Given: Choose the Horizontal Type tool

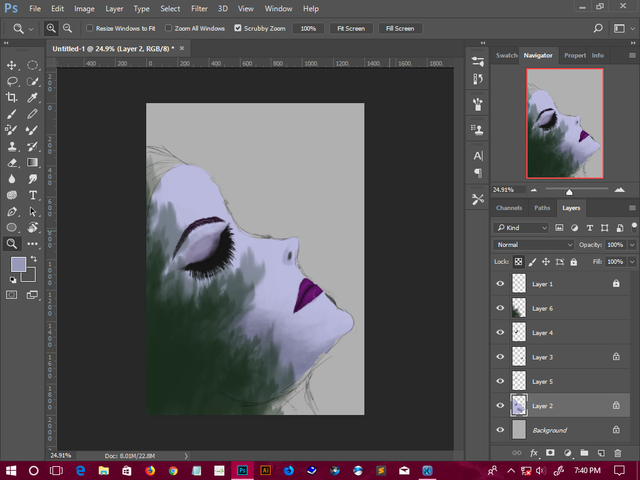Looking at the screenshot, I should click(33, 194).
